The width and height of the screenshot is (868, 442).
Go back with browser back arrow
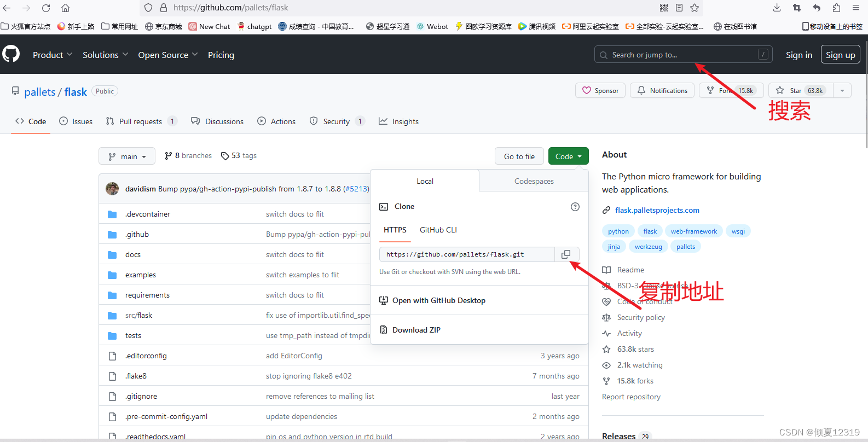click(x=7, y=8)
